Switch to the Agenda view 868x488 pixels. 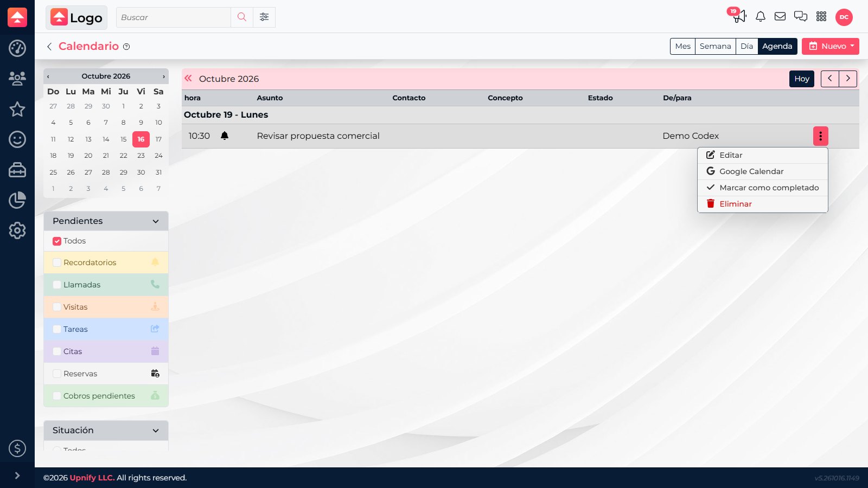tap(777, 46)
